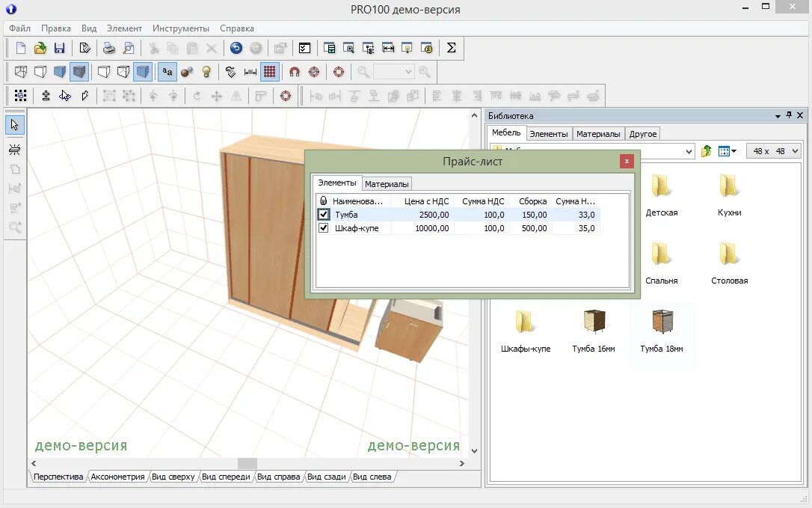The height and width of the screenshot is (508, 812).
Task: Toggle the red magnet snap icon
Action: tap(294, 72)
